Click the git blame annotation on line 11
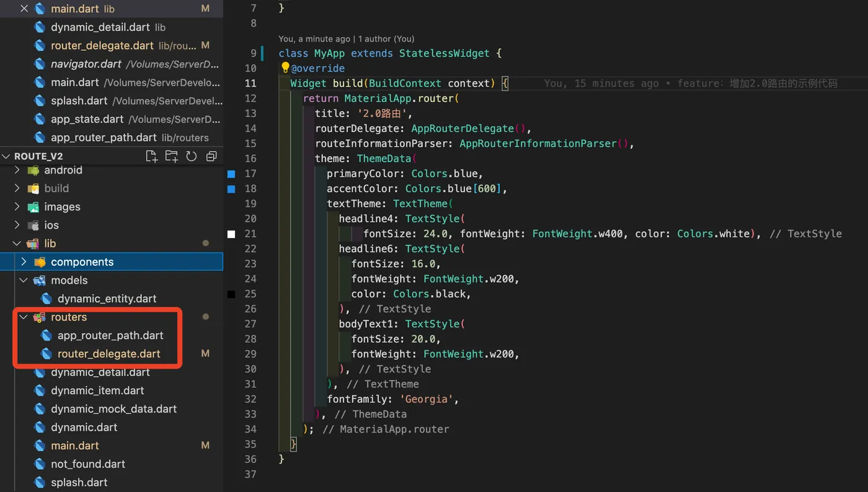 pyautogui.click(x=691, y=83)
